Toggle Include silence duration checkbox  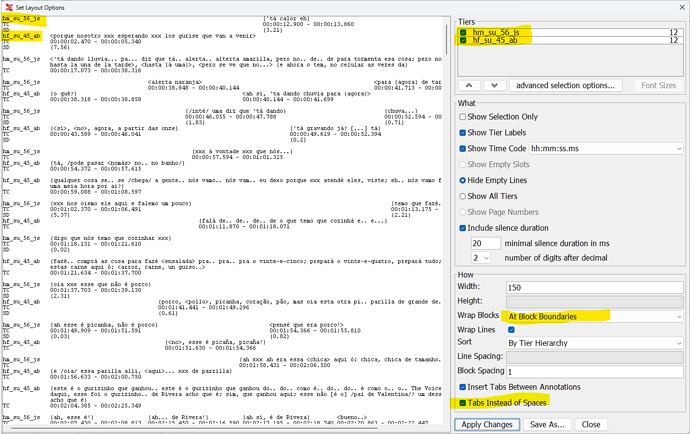point(462,228)
